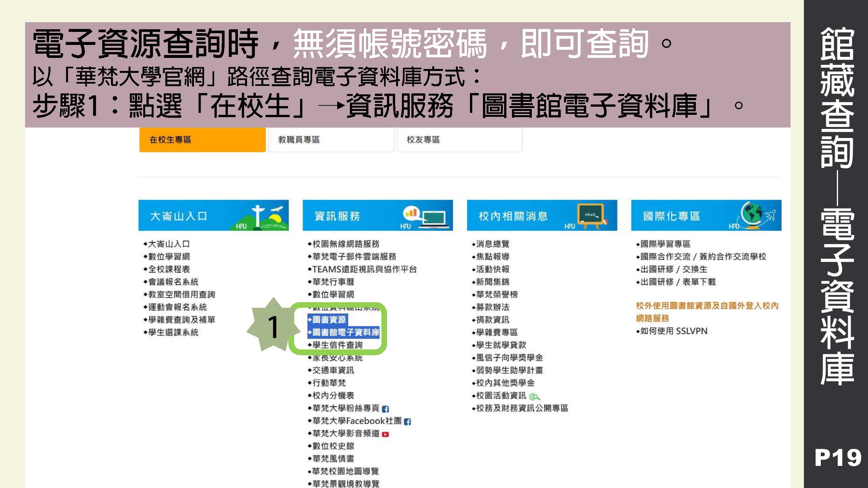
Task: Click orange 校外使用圖書館資源 heading text
Action: pyautogui.click(x=707, y=312)
